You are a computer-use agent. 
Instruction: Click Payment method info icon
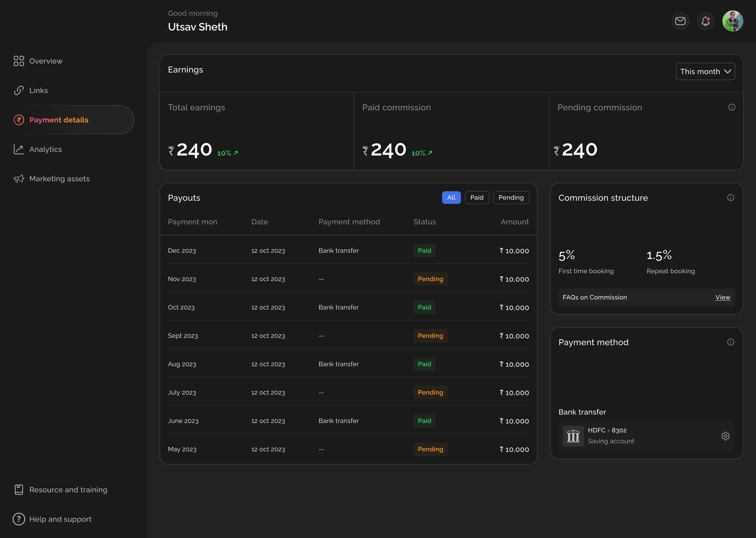point(731,342)
